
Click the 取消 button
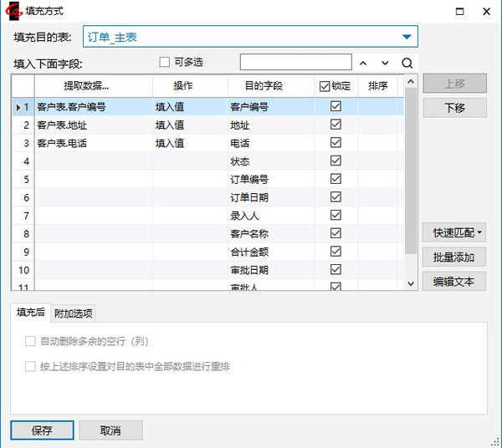110,430
